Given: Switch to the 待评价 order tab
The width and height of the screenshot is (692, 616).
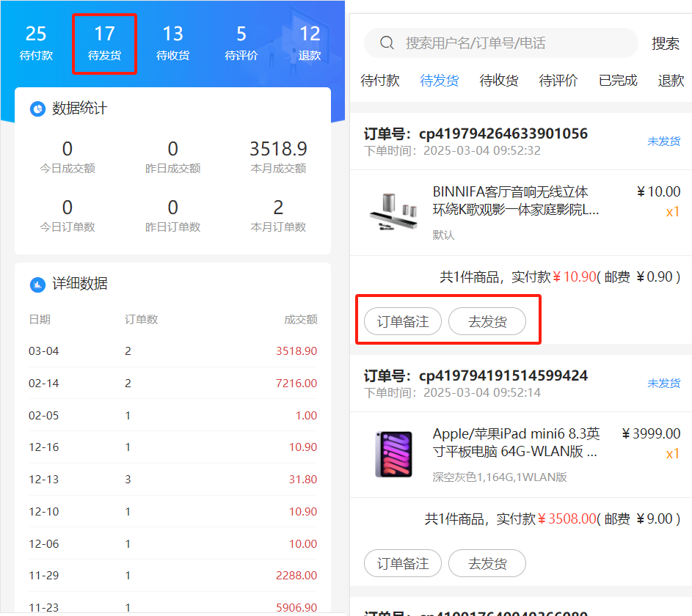Looking at the screenshot, I should point(558,81).
